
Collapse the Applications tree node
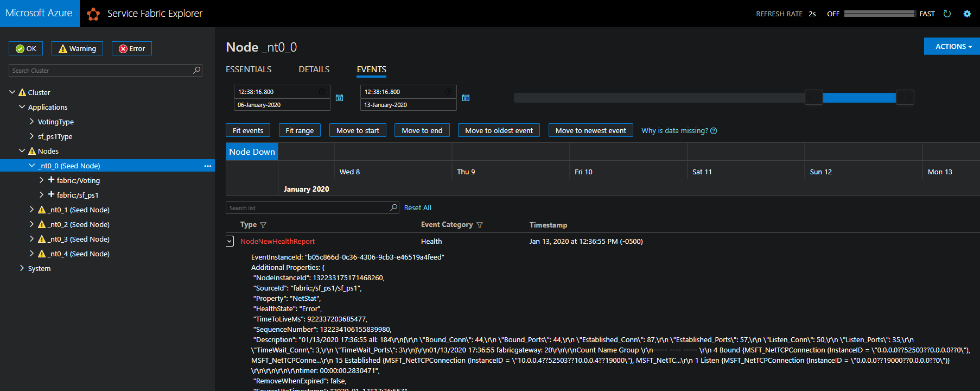(x=22, y=107)
